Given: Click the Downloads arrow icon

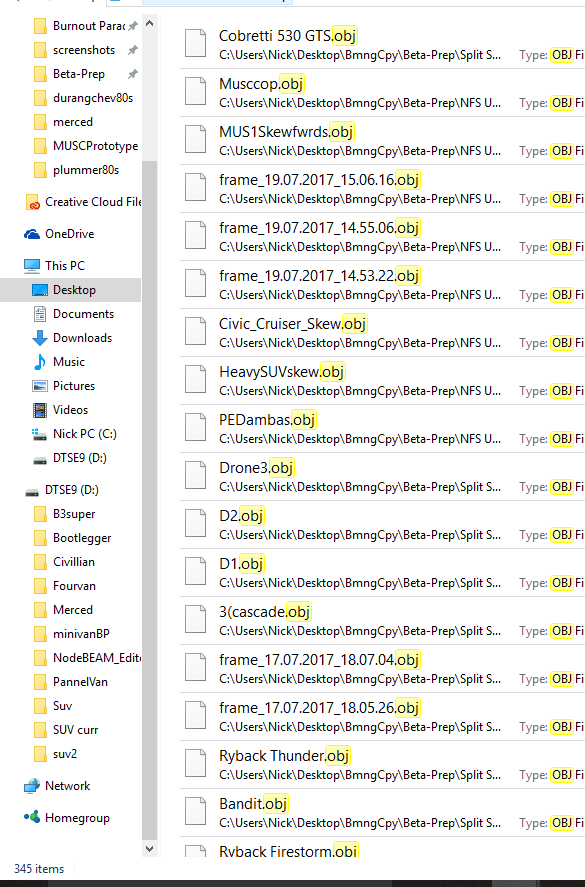Looking at the screenshot, I should (x=40, y=338).
